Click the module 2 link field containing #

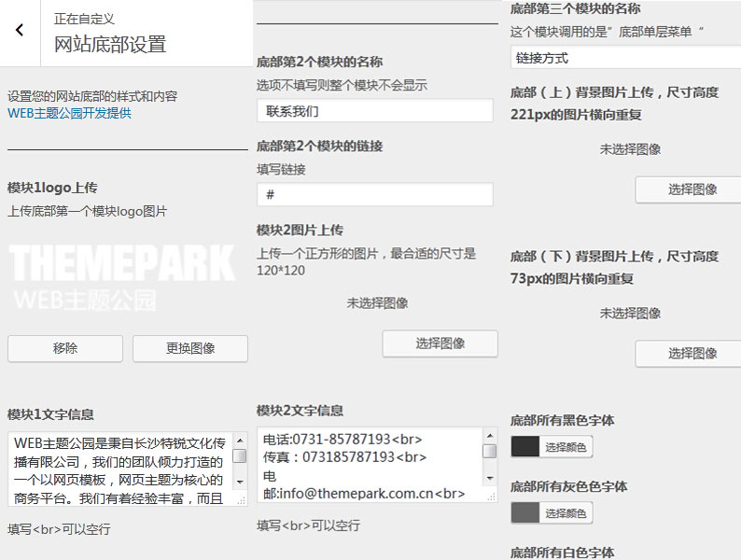(374, 195)
